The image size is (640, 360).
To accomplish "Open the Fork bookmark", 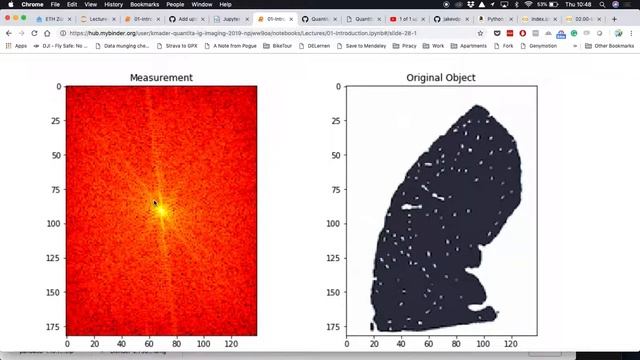I will click(x=503, y=46).
